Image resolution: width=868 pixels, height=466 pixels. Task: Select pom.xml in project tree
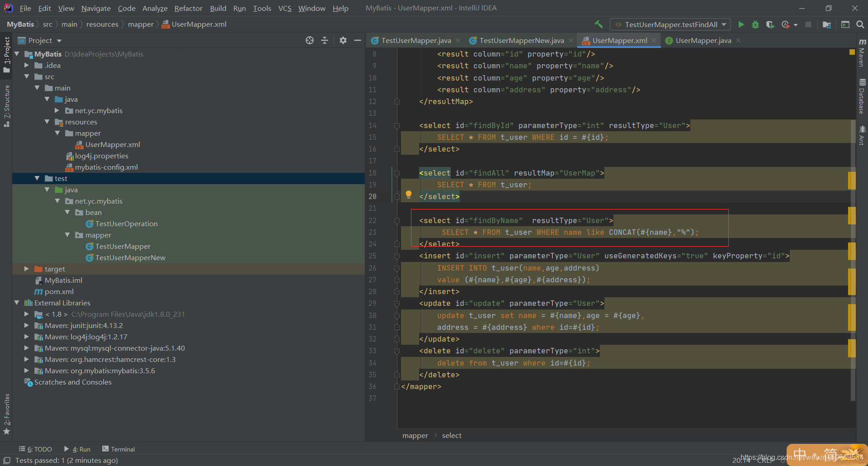click(x=59, y=291)
